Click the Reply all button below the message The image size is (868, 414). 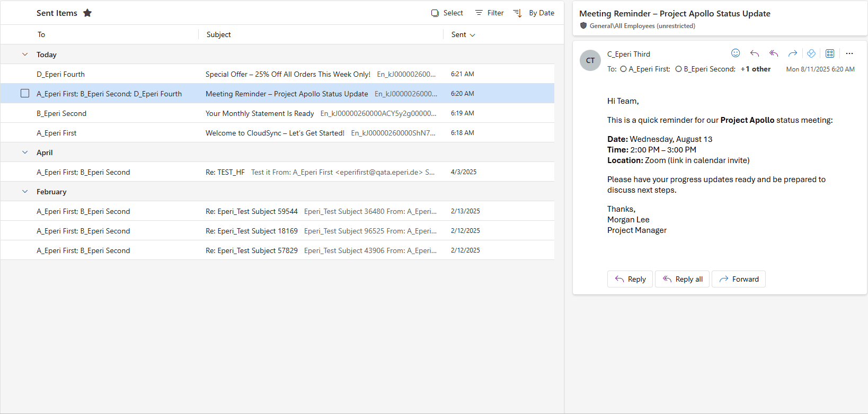[683, 279]
